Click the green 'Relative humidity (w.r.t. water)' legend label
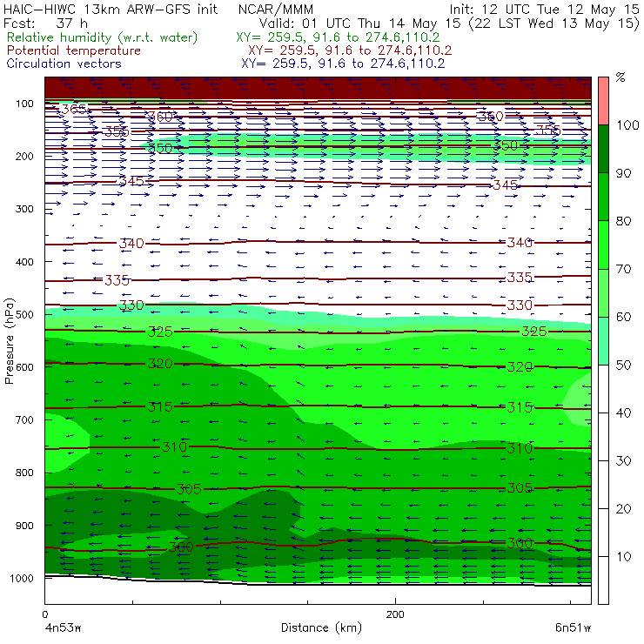 point(103,37)
